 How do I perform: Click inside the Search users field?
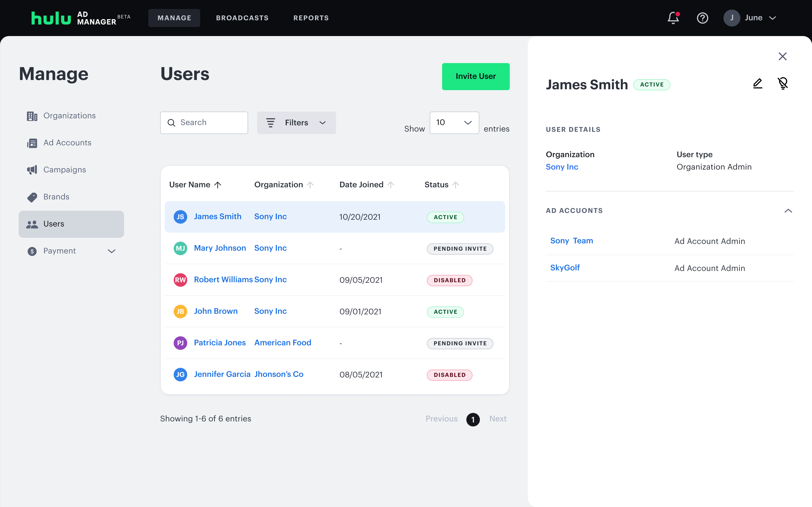210,123
